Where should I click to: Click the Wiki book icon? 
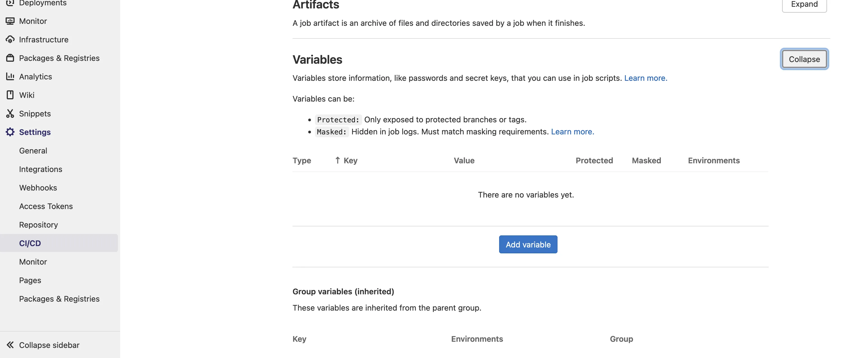pyautogui.click(x=10, y=95)
